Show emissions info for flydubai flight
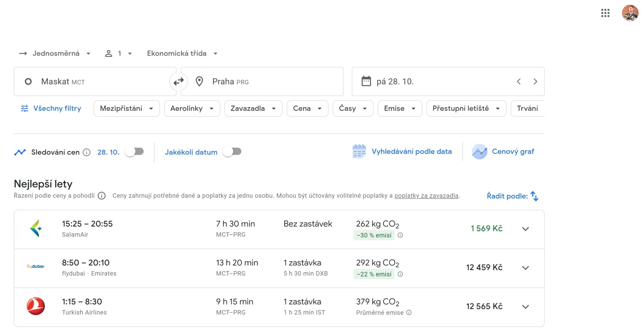Image resolution: width=644 pixels, height=335 pixels. [x=400, y=274]
